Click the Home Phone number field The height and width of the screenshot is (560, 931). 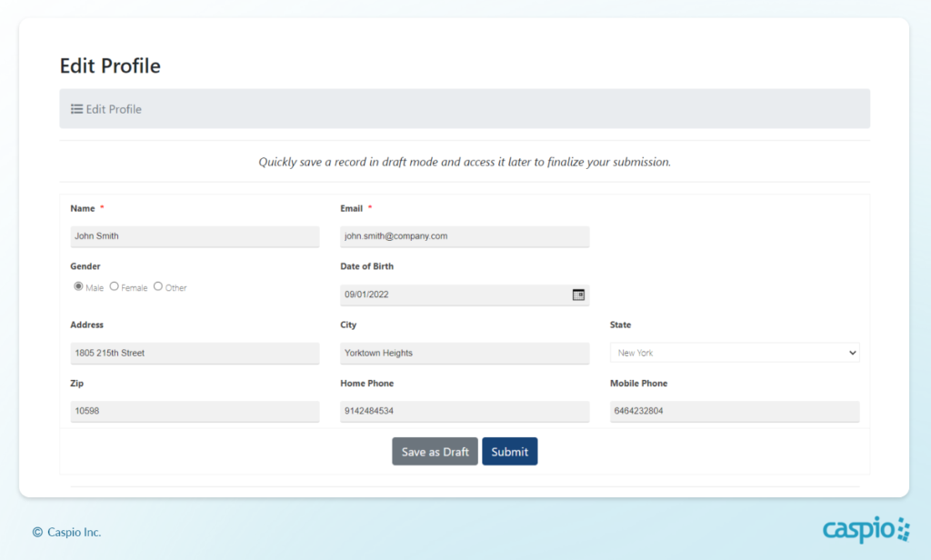pos(465,411)
